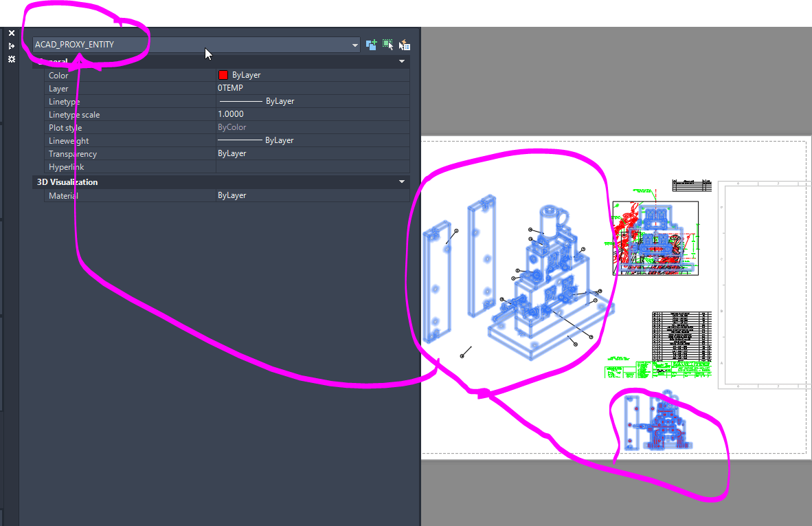Screen dimensions: 812x526
Task: Edit the Linetype scale value 1.0000
Action: click(x=275, y=114)
